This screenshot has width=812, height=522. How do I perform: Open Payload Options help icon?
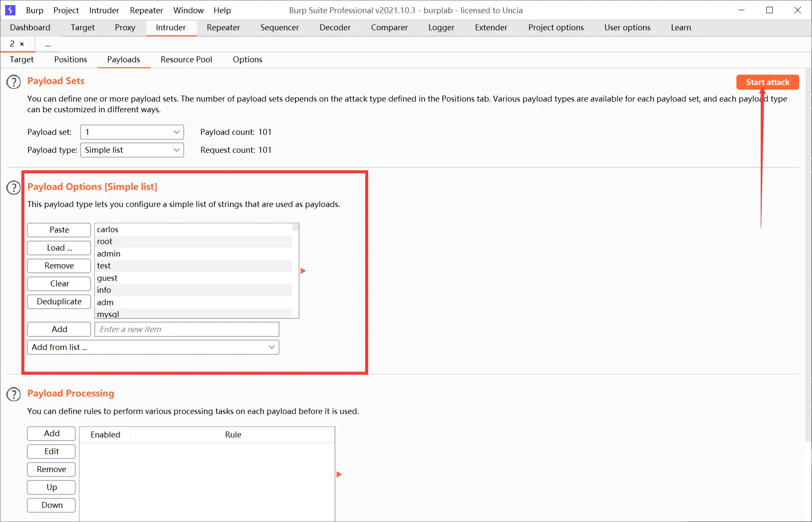[x=14, y=187]
